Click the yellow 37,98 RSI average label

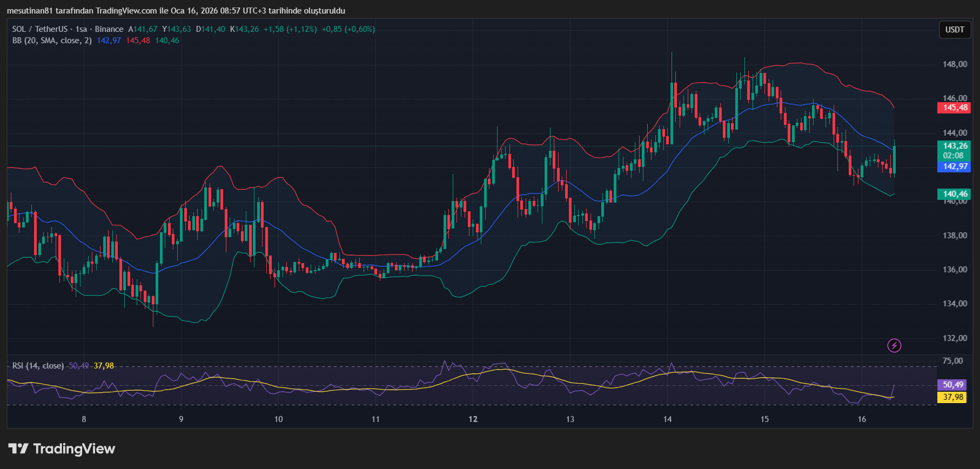pos(953,397)
